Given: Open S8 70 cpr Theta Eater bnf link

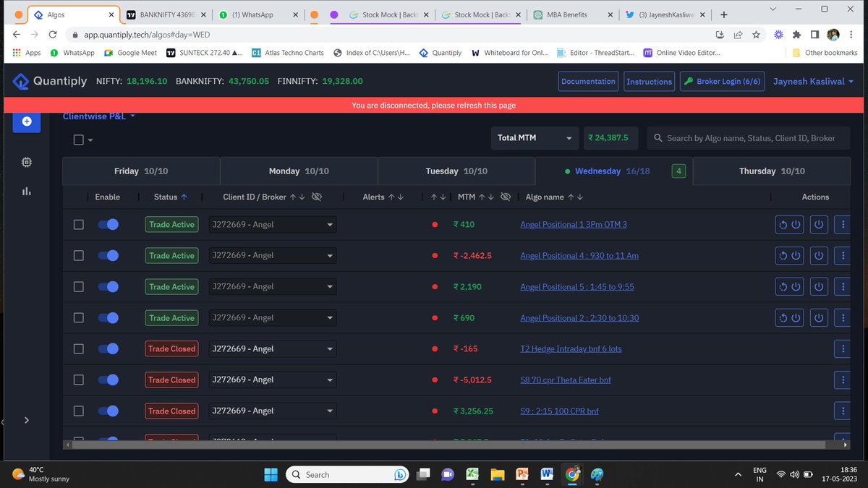Looking at the screenshot, I should pos(566,380).
